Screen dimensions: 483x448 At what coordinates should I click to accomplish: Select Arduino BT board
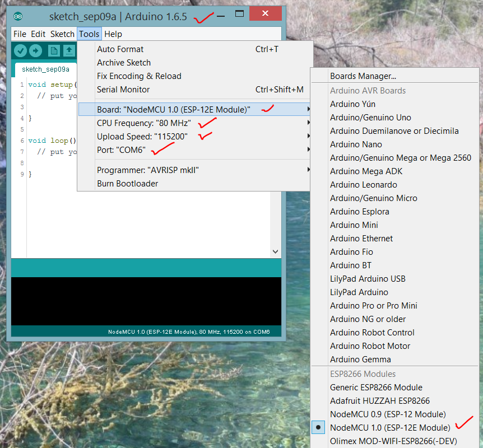pos(394,265)
